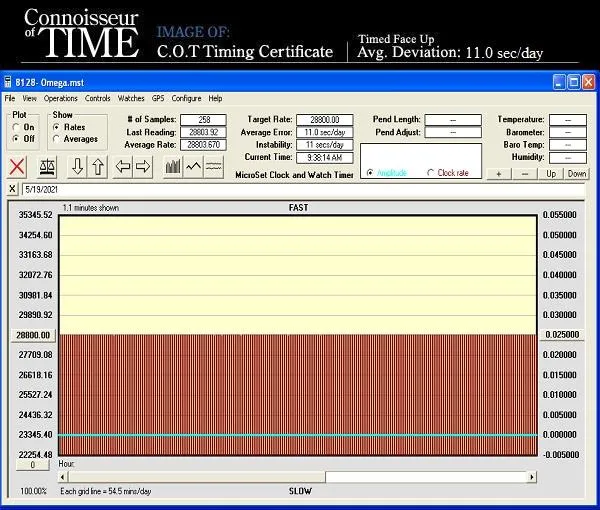600x510 pixels.
Task: Click the Last Reading field
Action: (x=203, y=132)
